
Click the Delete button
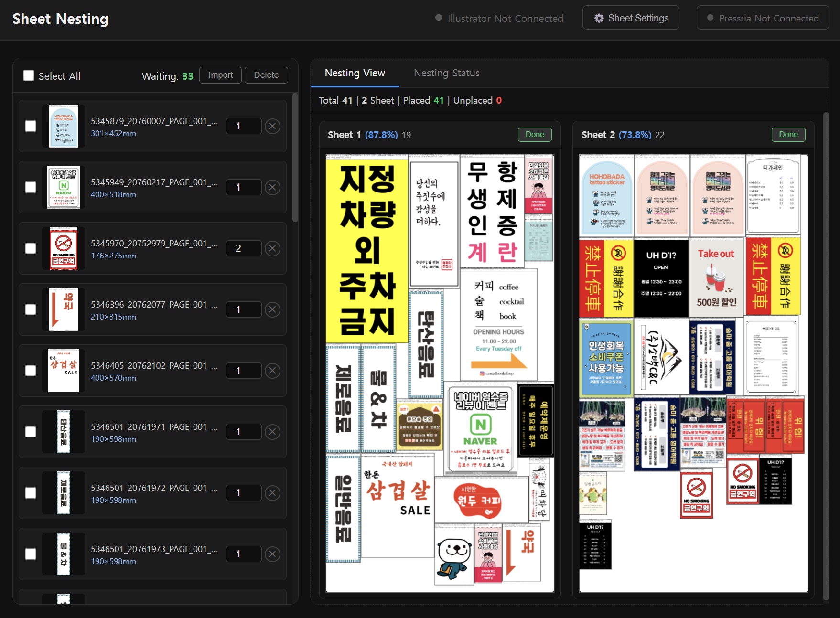click(x=266, y=75)
